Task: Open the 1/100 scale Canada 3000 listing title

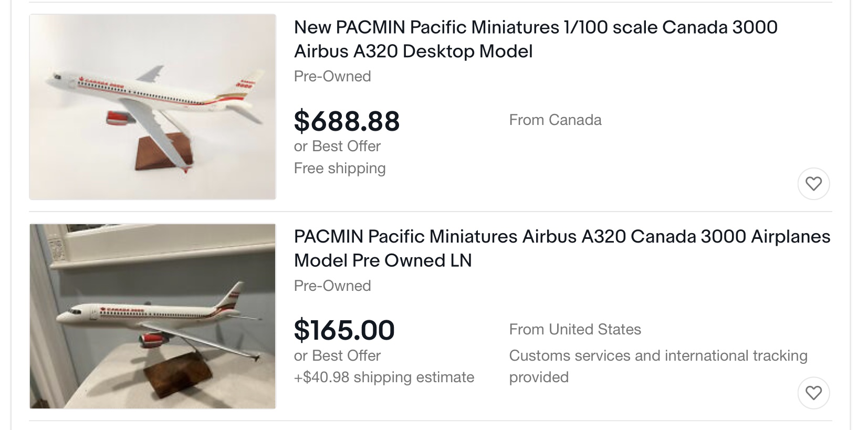Action: tap(535, 39)
